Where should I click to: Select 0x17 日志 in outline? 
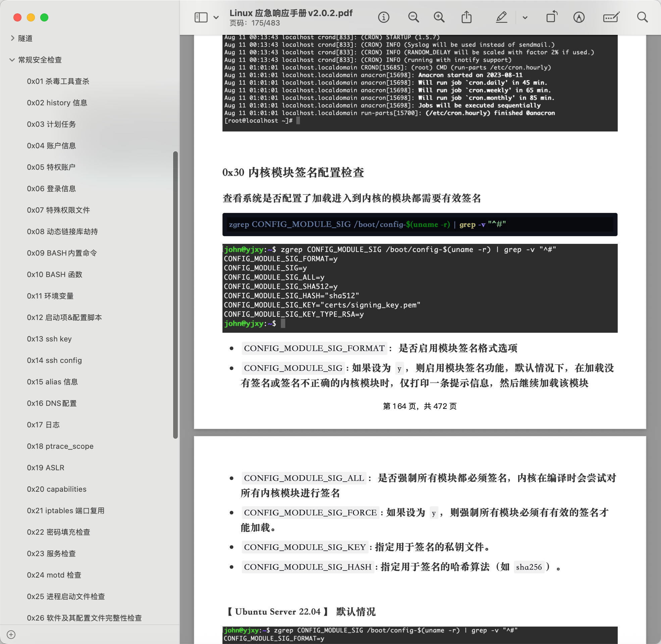[43, 425]
